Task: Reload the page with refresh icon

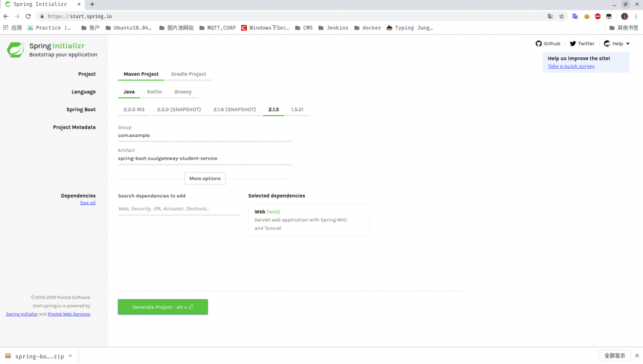Action: click(28, 17)
